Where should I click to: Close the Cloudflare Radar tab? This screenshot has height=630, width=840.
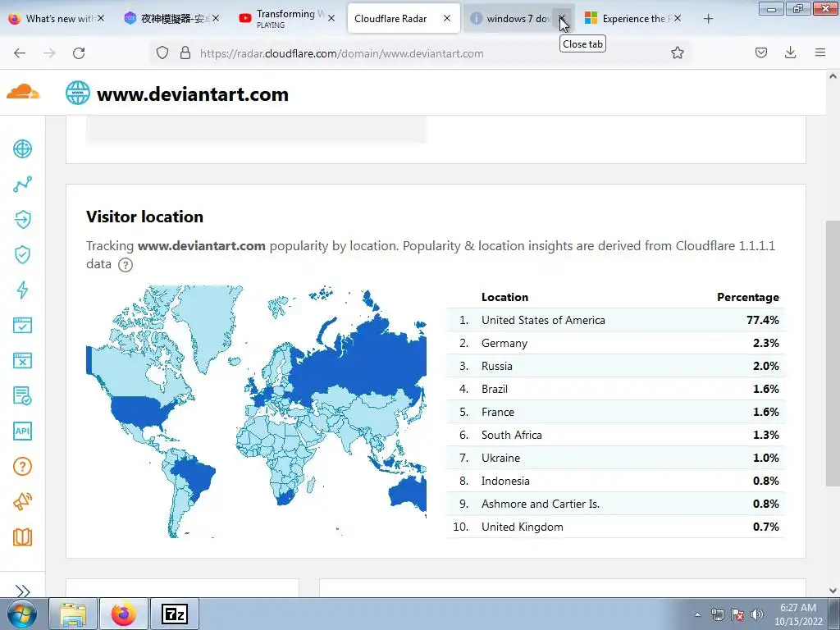click(x=447, y=18)
